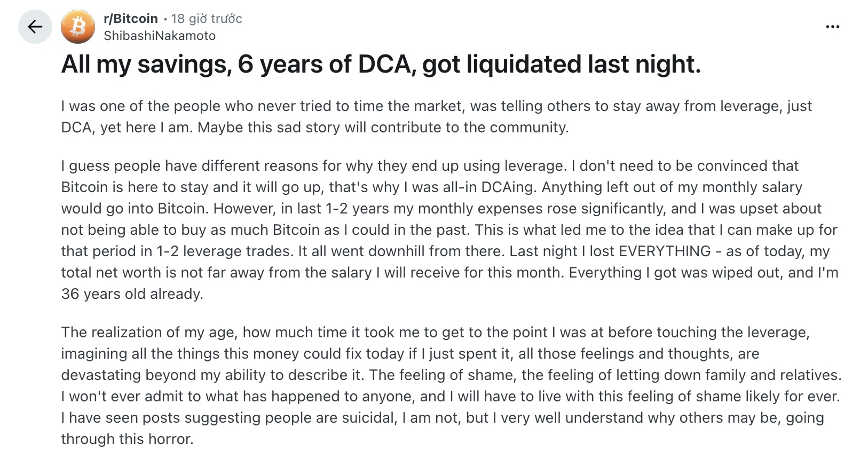This screenshot has height=459, width=868.
Task: Click the paragraph starting "The realization of my age"
Action: click(451, 385)
